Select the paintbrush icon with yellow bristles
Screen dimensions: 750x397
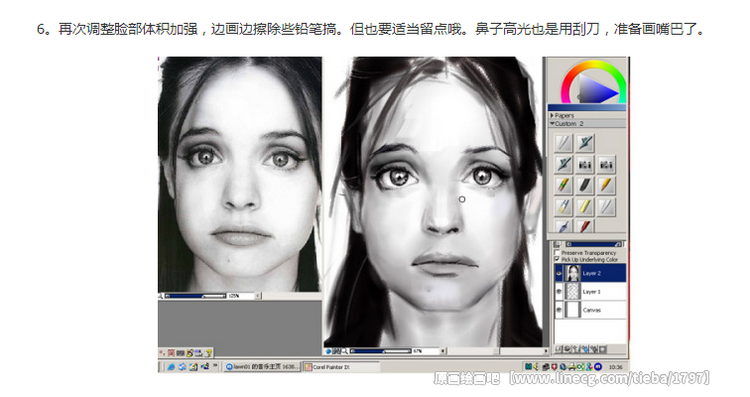(x=563, y=207)
